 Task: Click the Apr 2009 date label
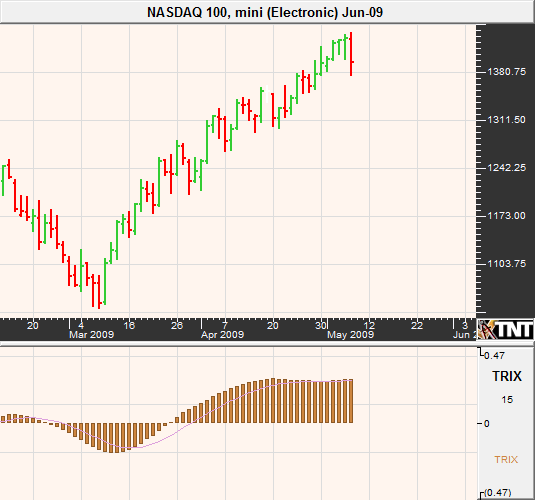click(x=222, y=334)
